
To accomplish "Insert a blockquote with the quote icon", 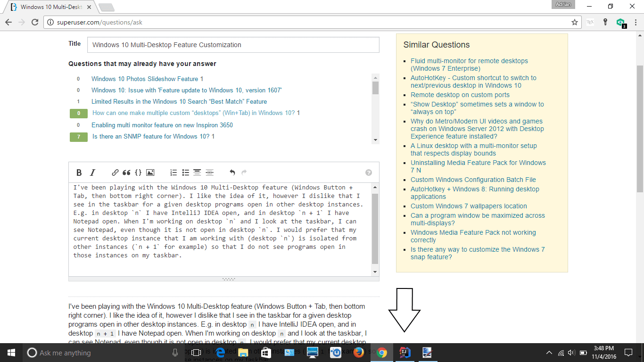I will [126, 173].
